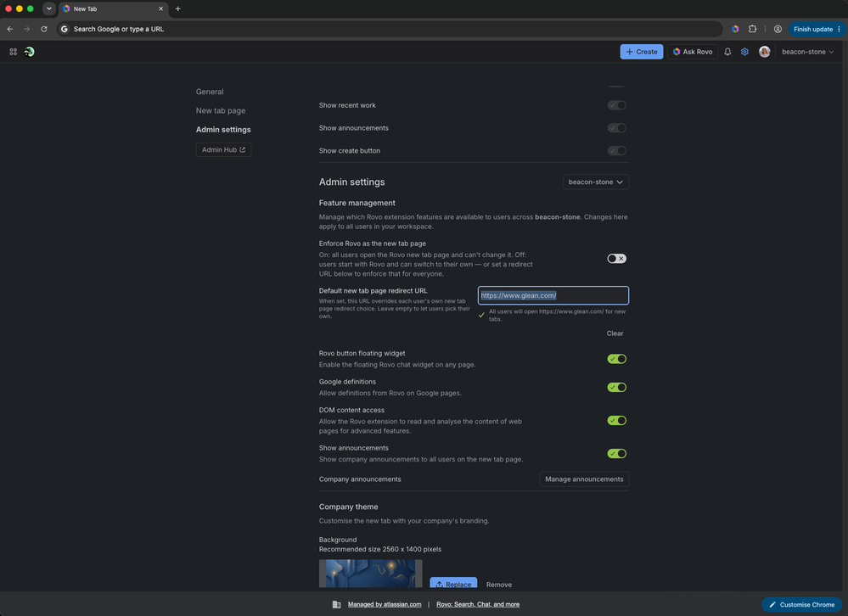Go forward in browser history
This screenshot has width=848, height=616.
pos(26,29)
